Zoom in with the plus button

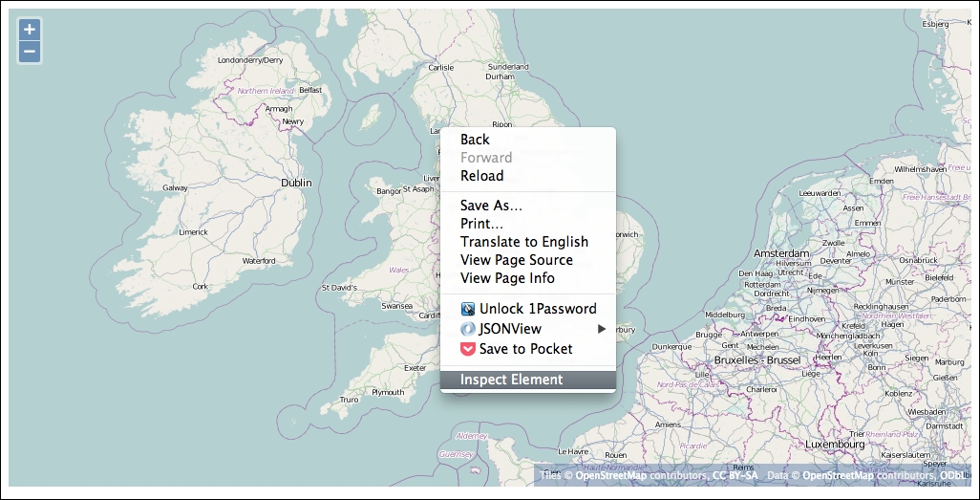tap(30, 30)
